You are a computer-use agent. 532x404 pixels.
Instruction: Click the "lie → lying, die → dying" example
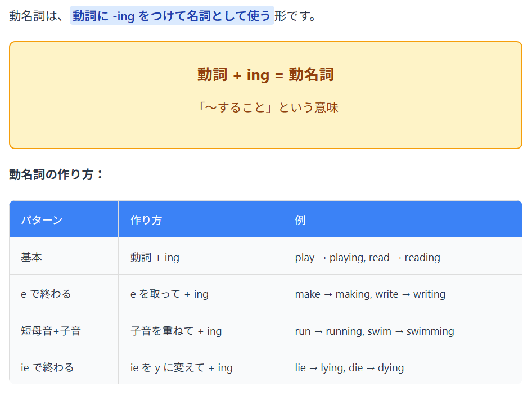click(349, 367)
